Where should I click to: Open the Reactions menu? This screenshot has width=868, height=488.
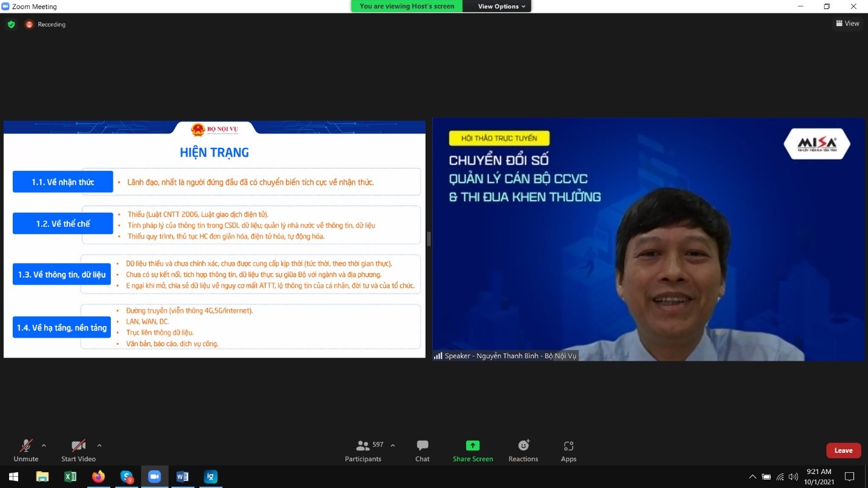tap(523, 450)
